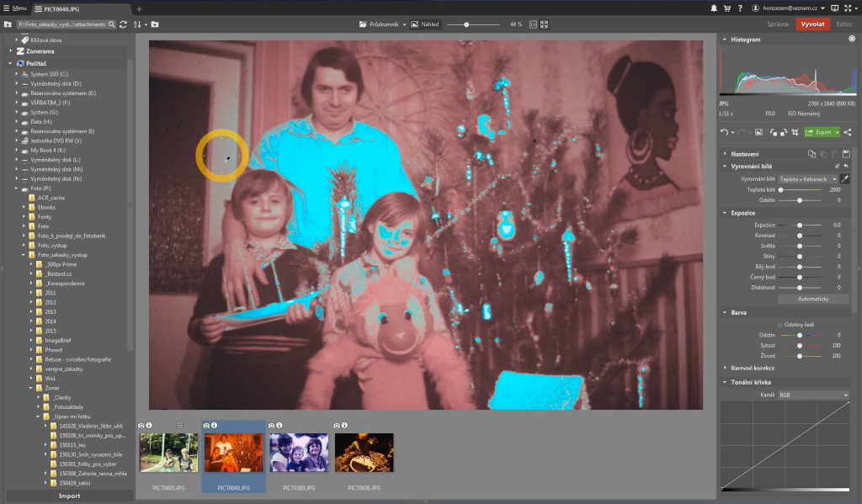This screenshot has width=862, height=504.
Task: Toggle the Vyrovnání bílé checkbox
Action: coord(838,166)
